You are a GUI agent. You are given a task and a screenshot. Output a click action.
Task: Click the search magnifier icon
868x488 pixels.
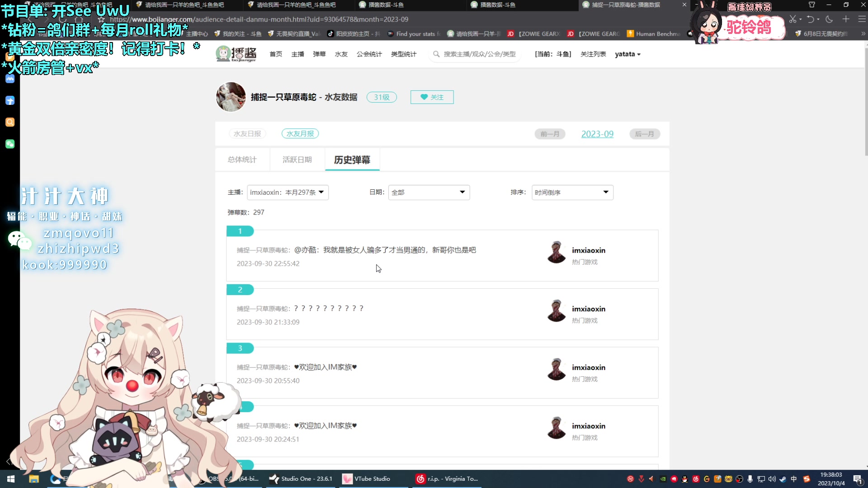tap(436, 54)
